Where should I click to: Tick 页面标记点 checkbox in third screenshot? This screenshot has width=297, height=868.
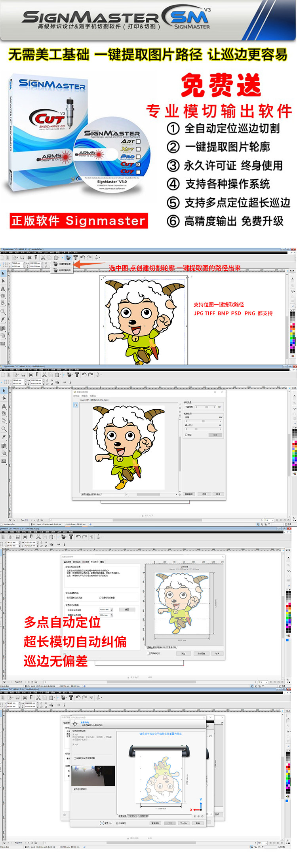coord(148,653)
